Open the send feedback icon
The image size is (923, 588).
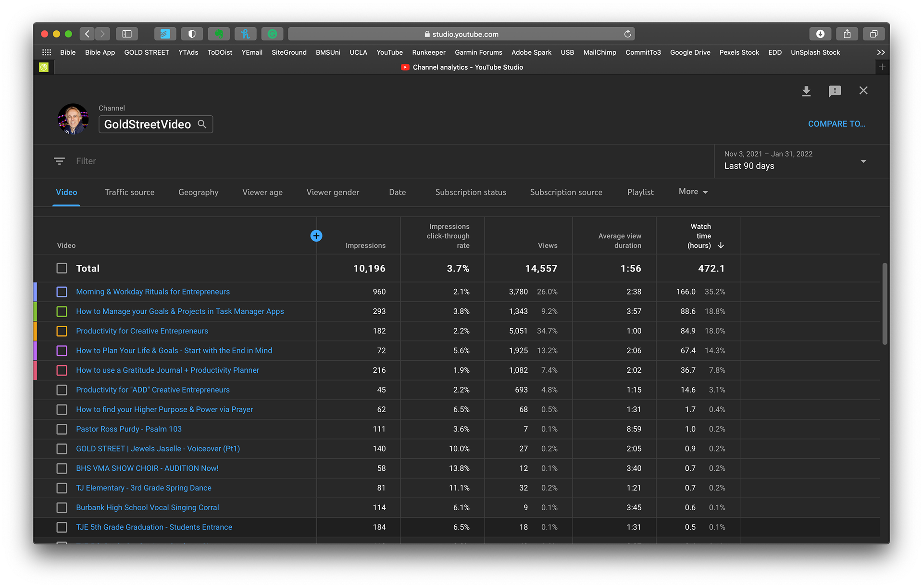835,91
